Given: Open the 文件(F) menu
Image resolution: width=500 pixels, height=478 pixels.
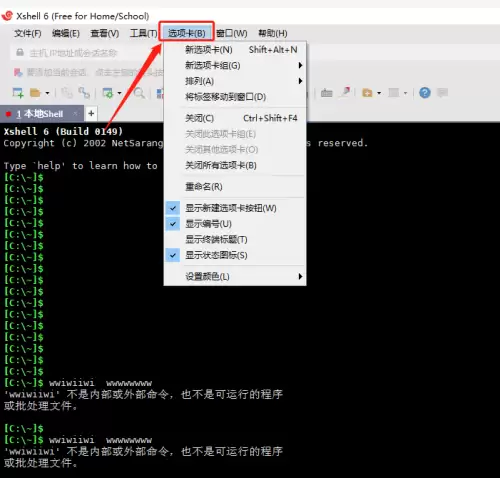Looking at the screenshot, I should pyautogui.click(x=28, y=33).
